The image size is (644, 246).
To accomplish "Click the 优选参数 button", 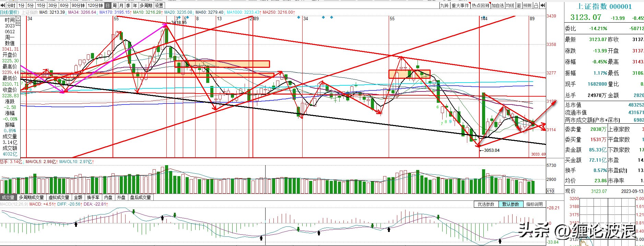I will click(x=486, y=204).
